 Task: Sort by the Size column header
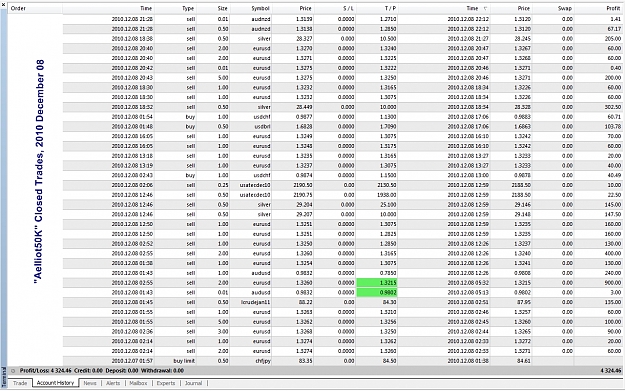pyautogui.click(x=213, y=8)
